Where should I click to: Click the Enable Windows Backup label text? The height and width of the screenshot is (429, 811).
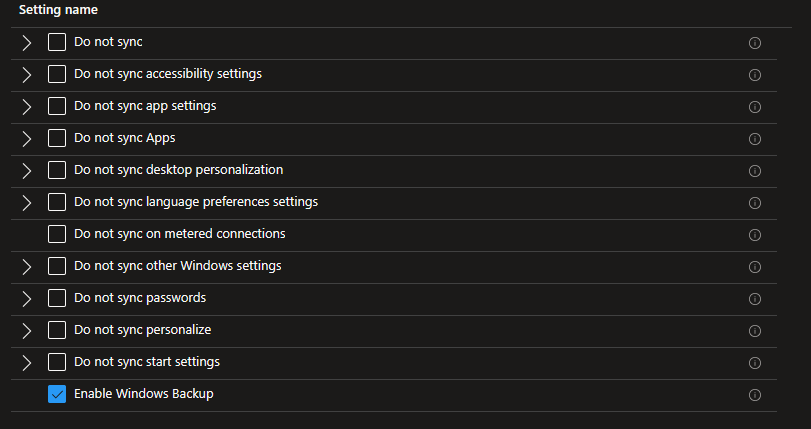[143, 394]
